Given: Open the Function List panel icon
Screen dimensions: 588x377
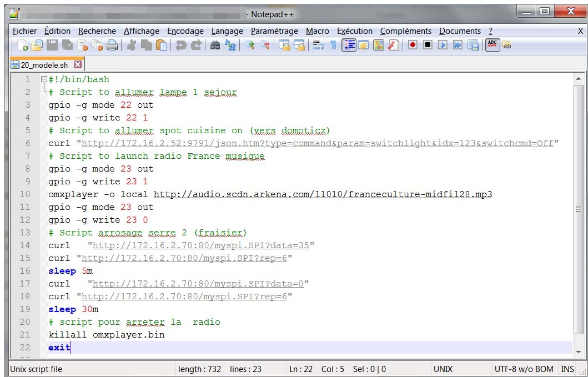Looking at the screenshot, I should 393,46.
